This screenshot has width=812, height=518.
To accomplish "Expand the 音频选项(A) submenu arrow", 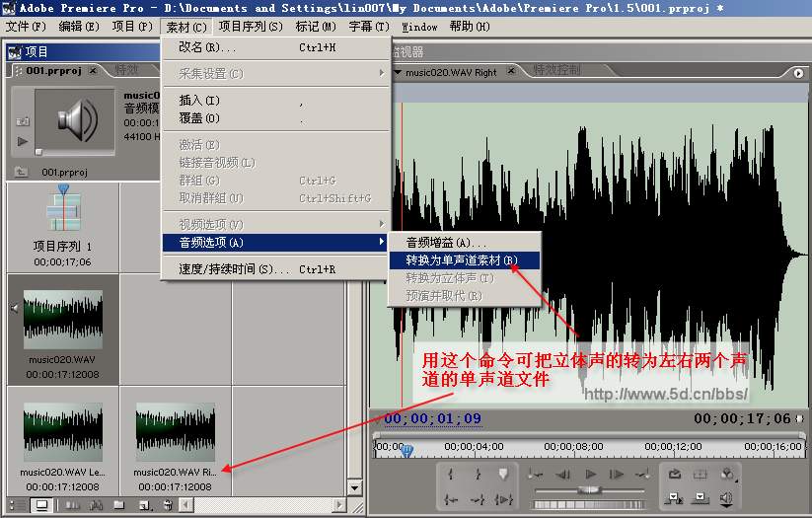I will [382, 242].
